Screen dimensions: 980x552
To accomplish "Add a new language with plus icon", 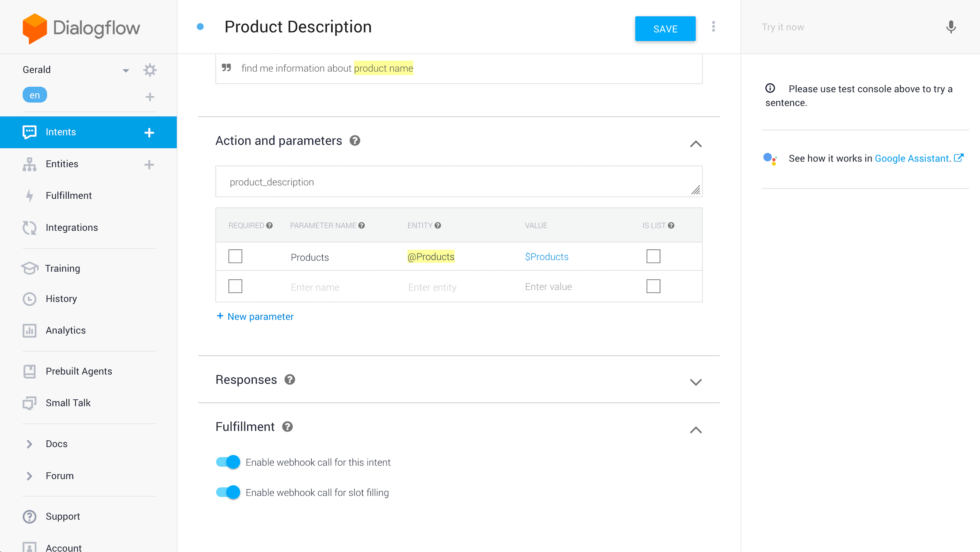I will [150, 97].
